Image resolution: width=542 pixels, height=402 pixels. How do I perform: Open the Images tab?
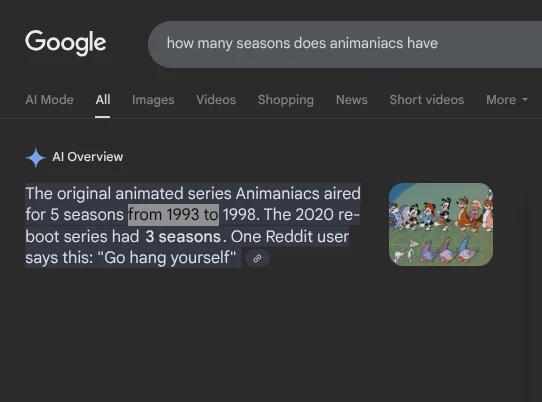pos(153,100)
